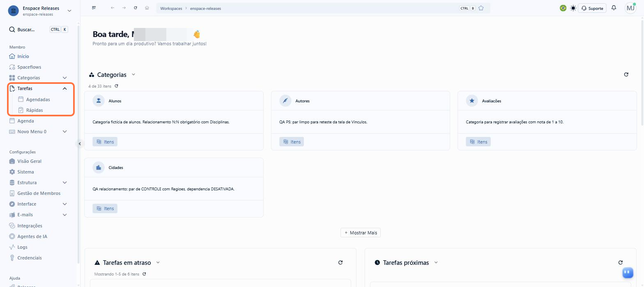Image resolution: width=644 pixels, height=287 pixels.
Task: Click the back navigation arrow
Action: [x=113, y=8]
